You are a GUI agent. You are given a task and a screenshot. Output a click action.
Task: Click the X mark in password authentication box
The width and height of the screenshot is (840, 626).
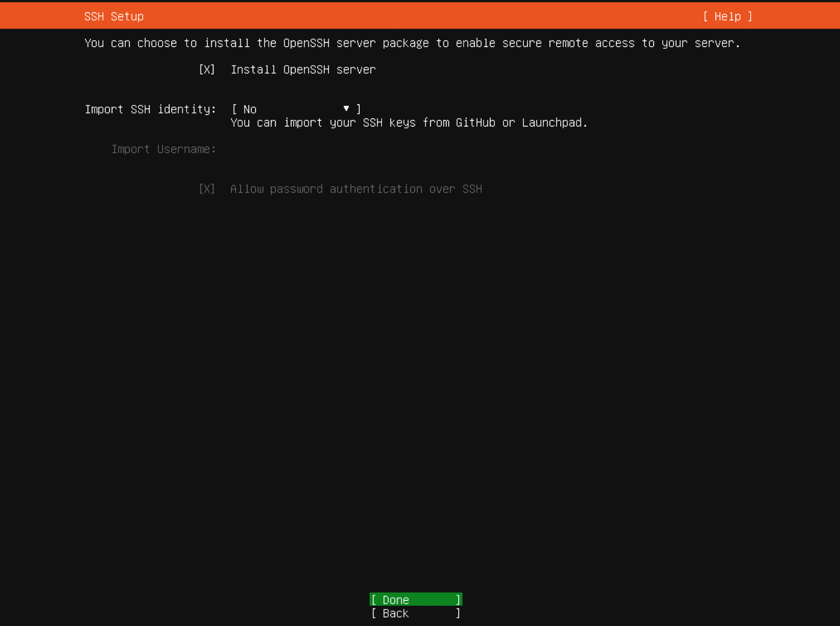point(207,189)
